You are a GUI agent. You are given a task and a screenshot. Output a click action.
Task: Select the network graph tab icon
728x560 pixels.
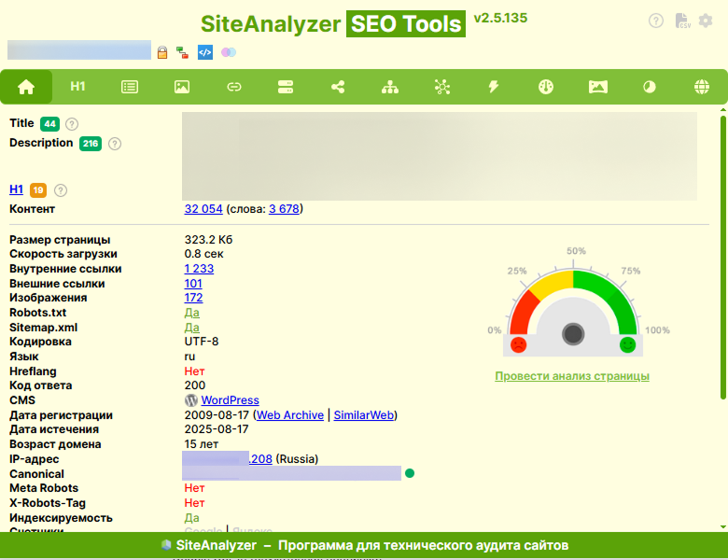point(442,87)
